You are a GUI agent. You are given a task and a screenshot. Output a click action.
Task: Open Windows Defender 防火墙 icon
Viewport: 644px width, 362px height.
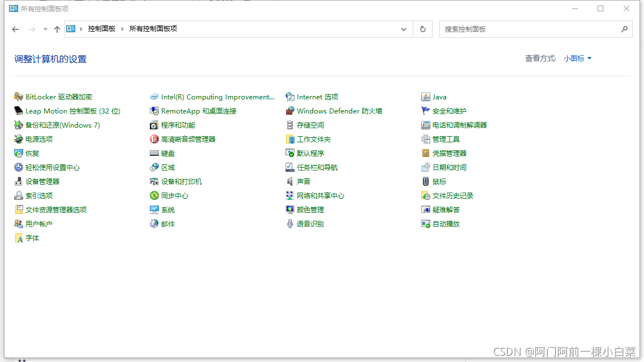point(290,111)
